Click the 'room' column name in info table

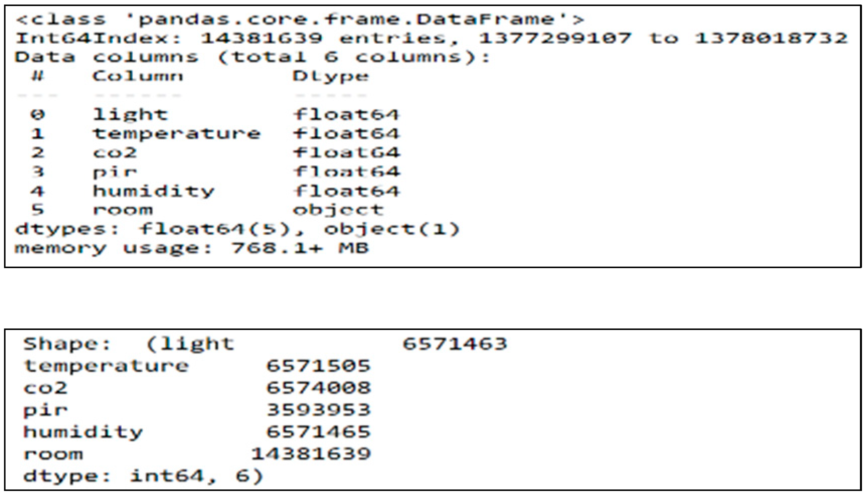[x=123, y=210]
